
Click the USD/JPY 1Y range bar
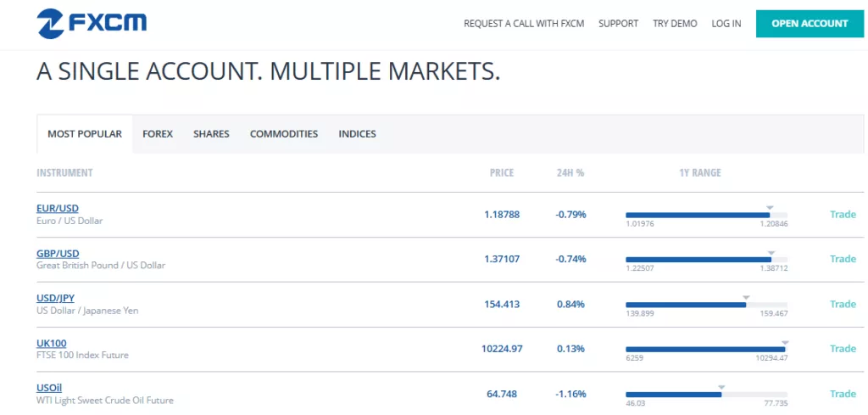[x=706, y=305]
